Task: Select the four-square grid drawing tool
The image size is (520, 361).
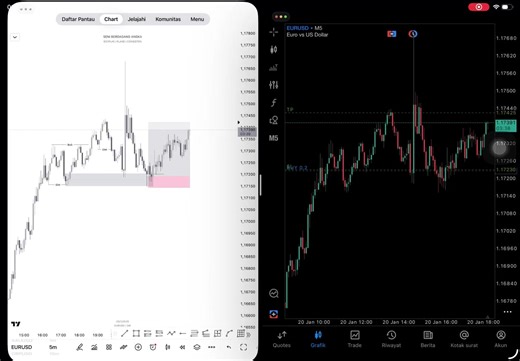Action: point(218,333)
